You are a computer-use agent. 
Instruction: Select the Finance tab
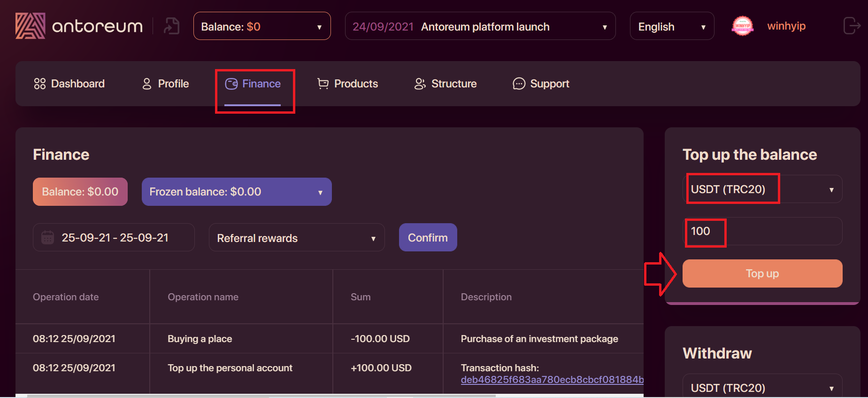point(253,84)
